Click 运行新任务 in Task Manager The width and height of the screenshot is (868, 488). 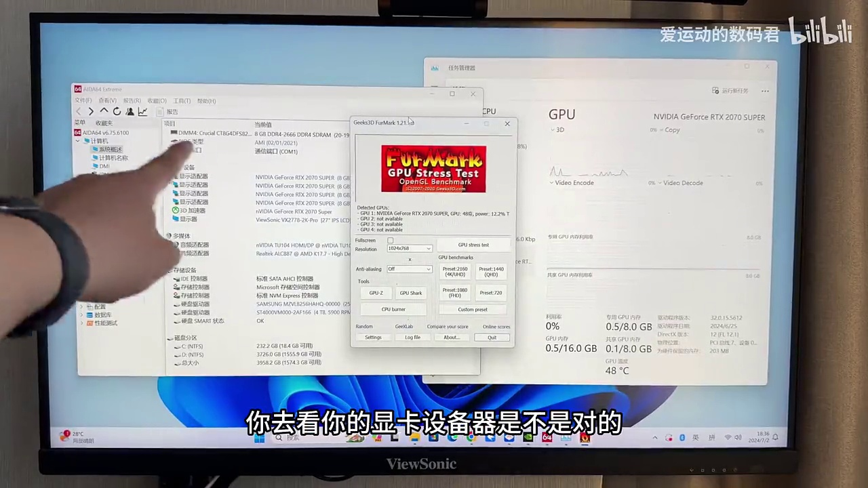[x=730, y=91]
